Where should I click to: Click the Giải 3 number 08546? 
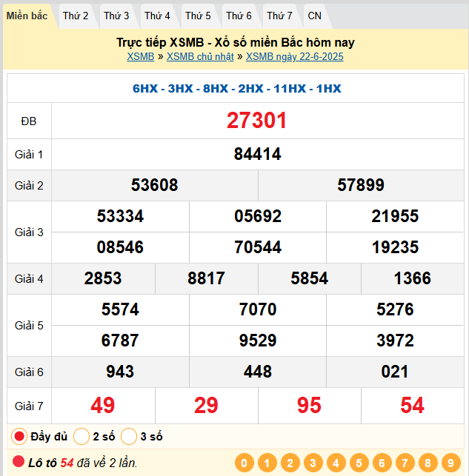[120, 247]
